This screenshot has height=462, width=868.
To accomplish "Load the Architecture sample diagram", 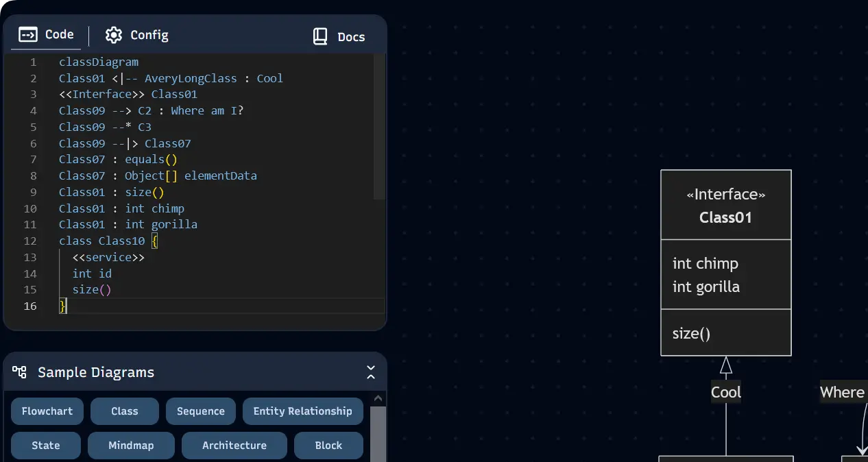I will pyautogui.click(x=234, y=446).
